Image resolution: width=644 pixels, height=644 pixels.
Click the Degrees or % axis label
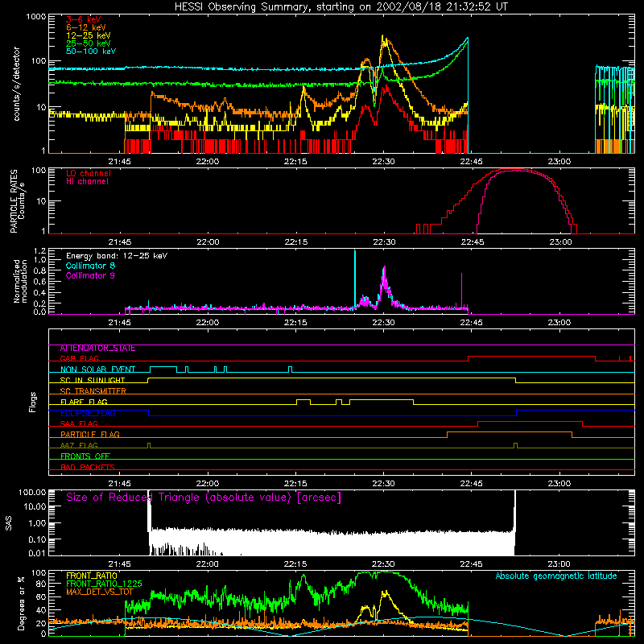[21, 603]
